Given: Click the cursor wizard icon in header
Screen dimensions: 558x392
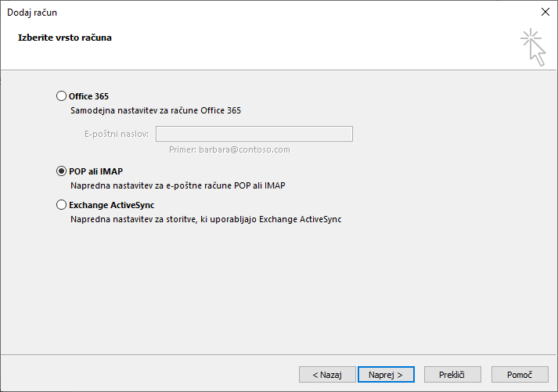Looking at the screenshot, I should coord(533,47).
